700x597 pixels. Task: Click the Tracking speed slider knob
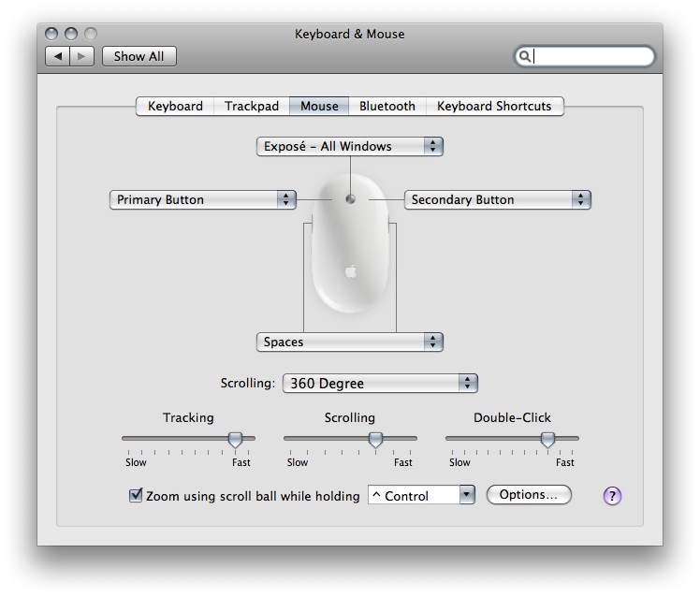pyautogui.click(x=235, y=440)
